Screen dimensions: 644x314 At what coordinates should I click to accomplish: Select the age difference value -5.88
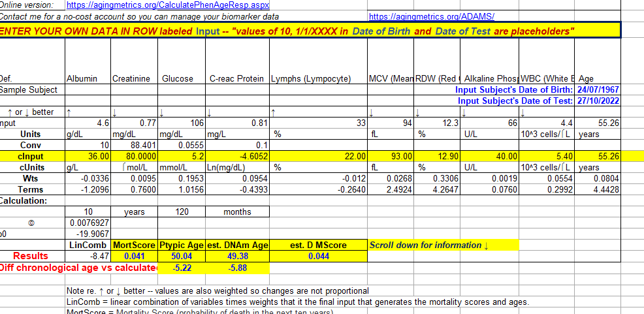pos(237,268)
